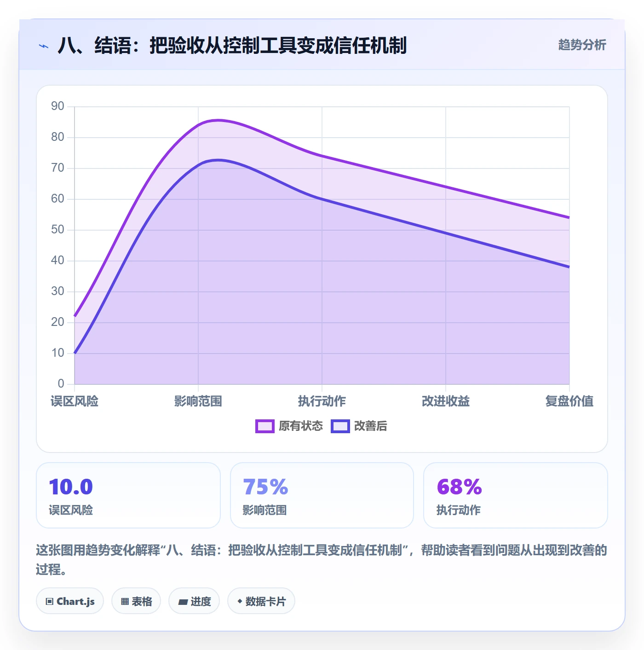
Task: Click the square icon in the Chart.js tag
Action: [x=50, y=602]
